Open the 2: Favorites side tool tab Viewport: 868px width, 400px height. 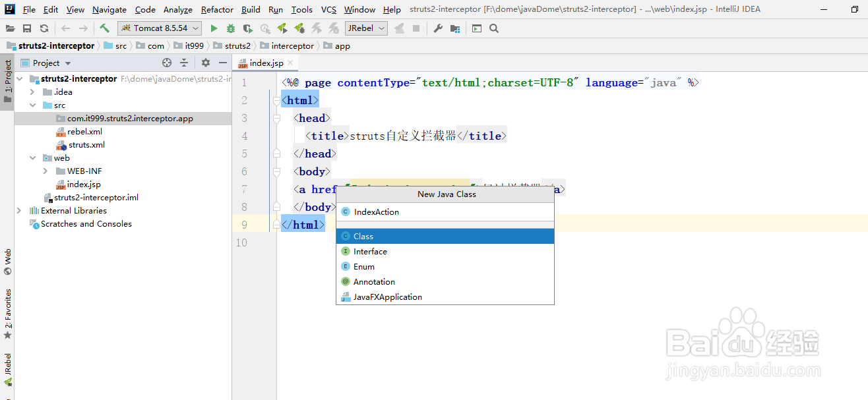[x=7, y=315]
